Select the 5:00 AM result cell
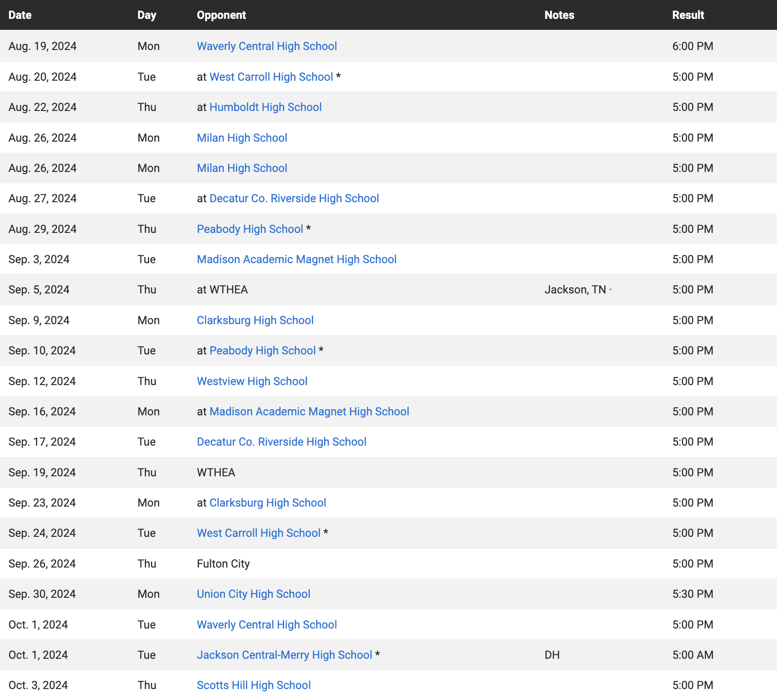The image size is (777, 700). tap(693, 655)
